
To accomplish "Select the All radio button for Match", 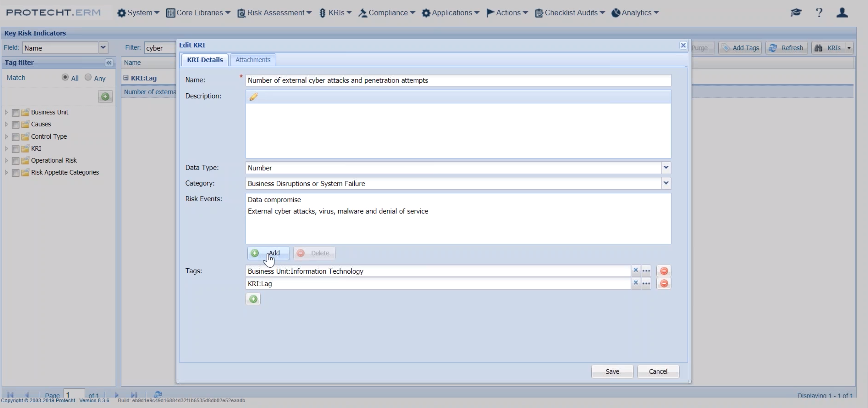I will [x=65, y=77].
